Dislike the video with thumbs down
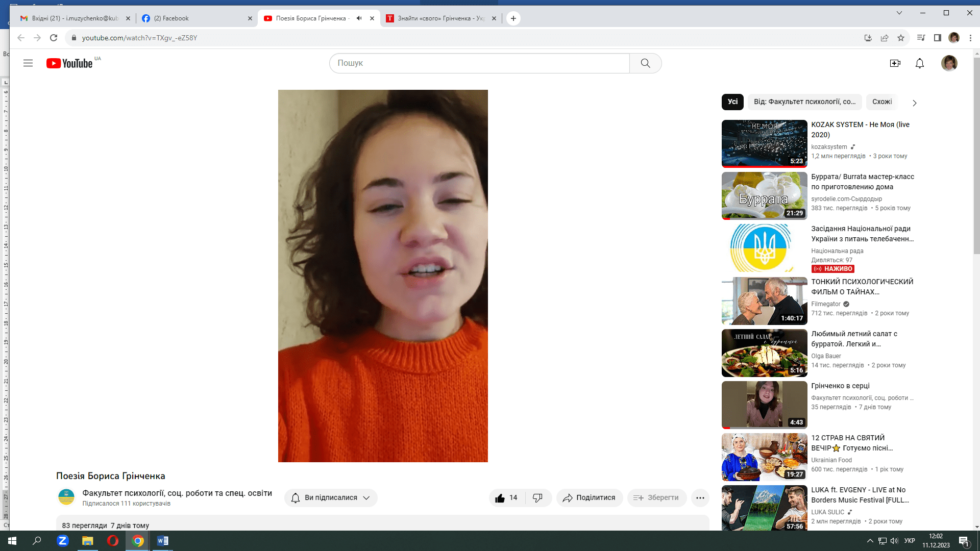 coord(537,498)
